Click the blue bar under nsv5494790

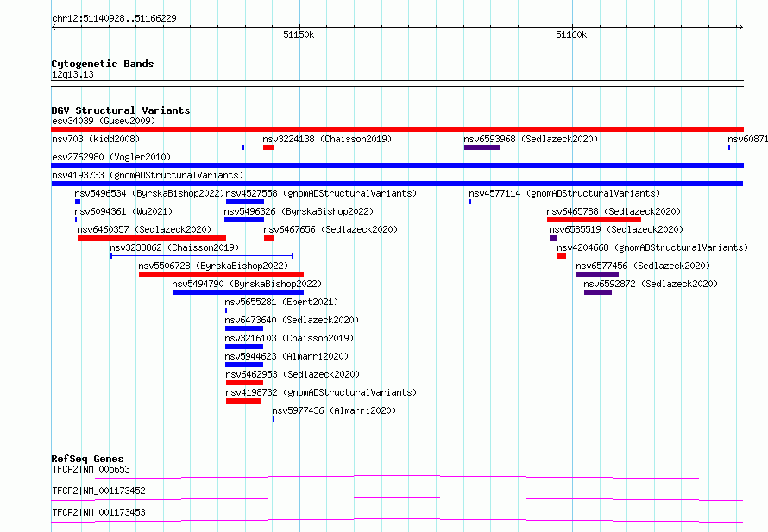pos(238,292)
